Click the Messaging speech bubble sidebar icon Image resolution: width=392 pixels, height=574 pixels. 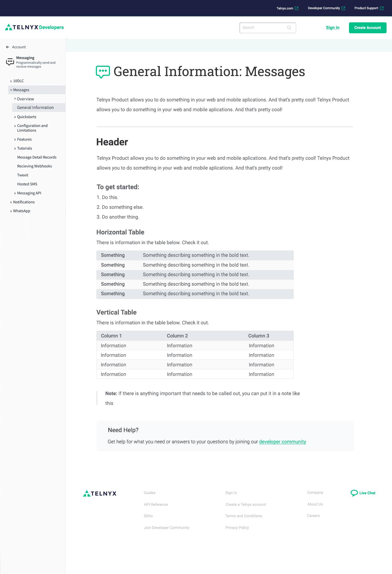tap(10, 62)
